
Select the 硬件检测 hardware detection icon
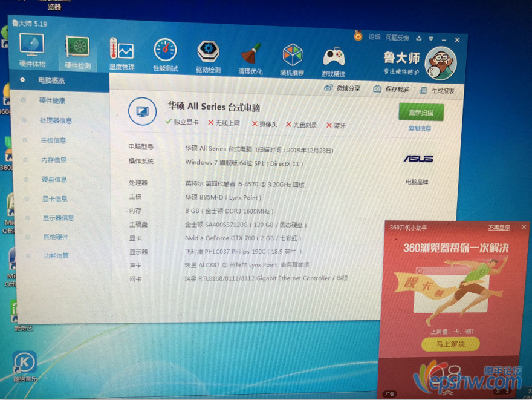(78, 52)
